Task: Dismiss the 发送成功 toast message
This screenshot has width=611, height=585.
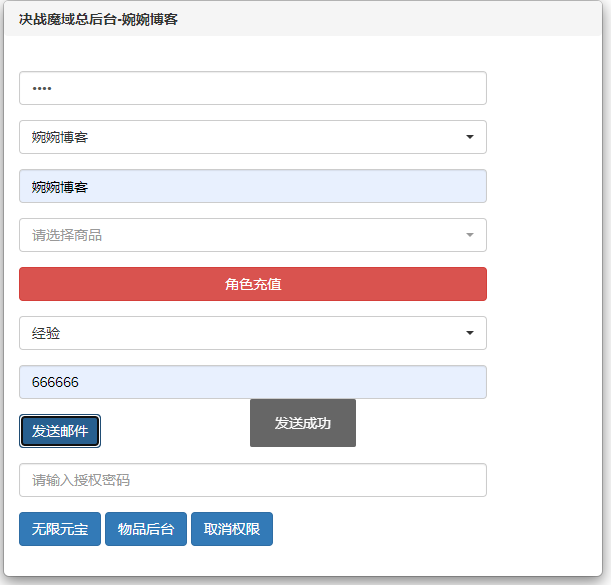Action: pos(302,423)
